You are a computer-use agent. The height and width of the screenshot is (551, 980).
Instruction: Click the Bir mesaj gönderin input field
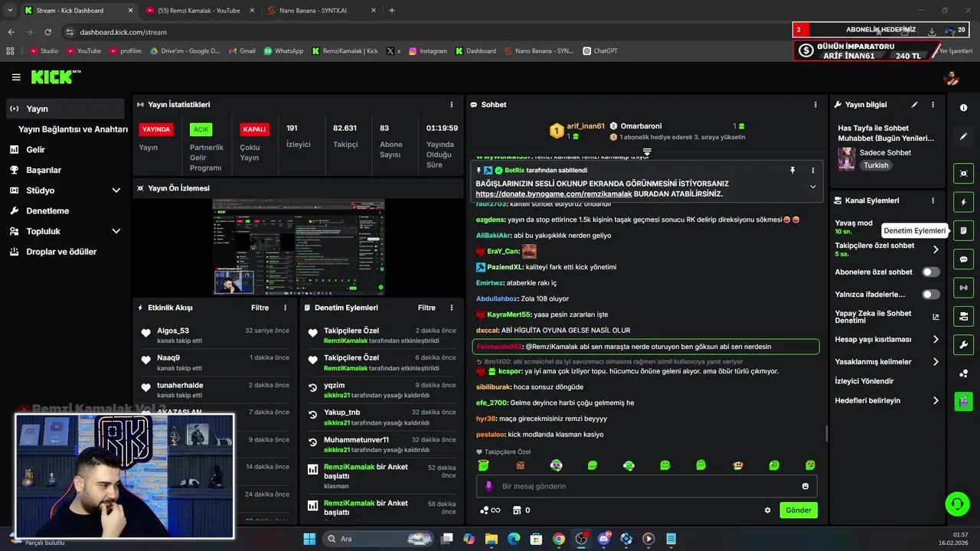tap(647, 486)
